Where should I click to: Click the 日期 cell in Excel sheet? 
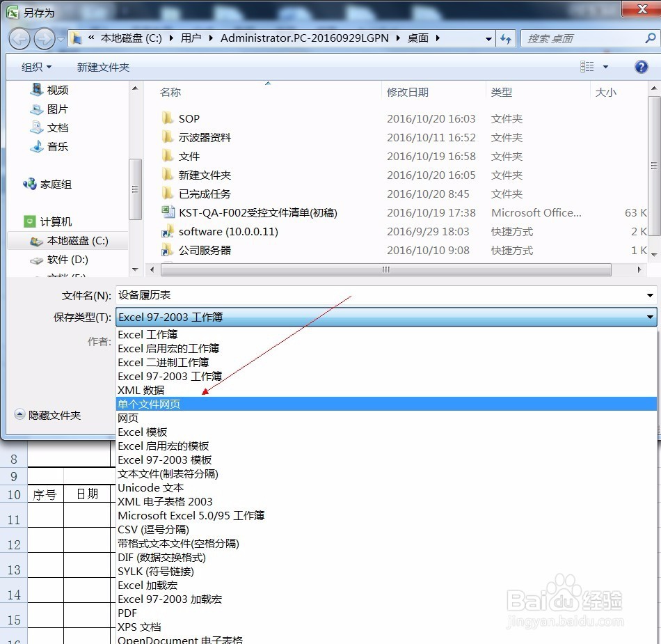87,494
